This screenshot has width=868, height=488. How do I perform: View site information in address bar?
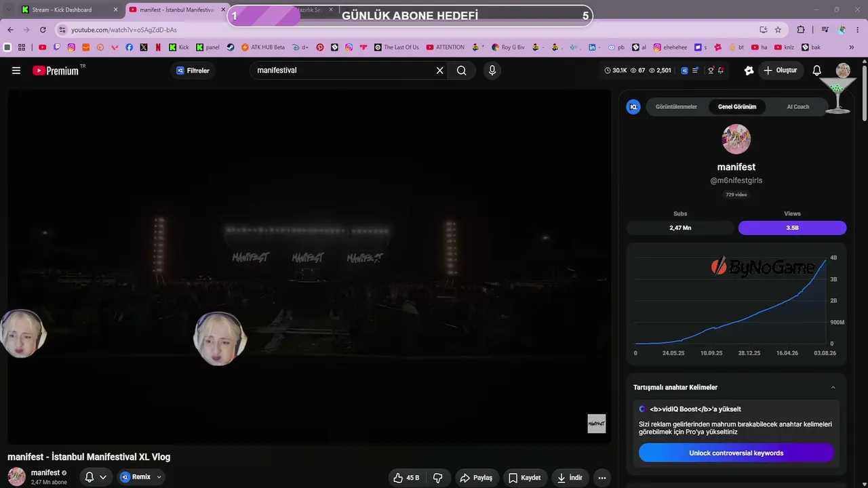point(62,30)
